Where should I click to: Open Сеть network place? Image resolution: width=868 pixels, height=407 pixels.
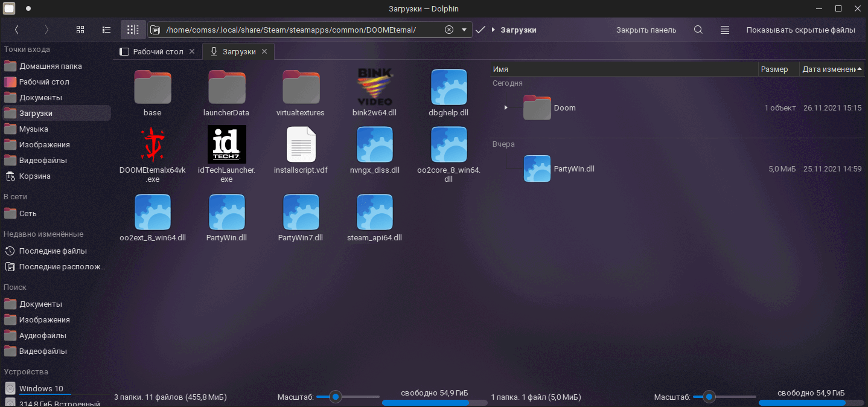click(56, 214)
